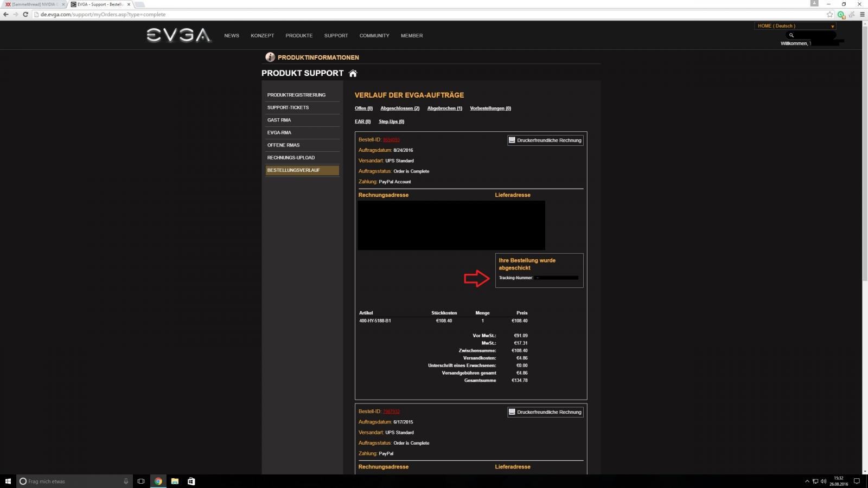This screenshot has width=868, height=488.
Task: Open the Action Center notification icon
Action: 857,481
